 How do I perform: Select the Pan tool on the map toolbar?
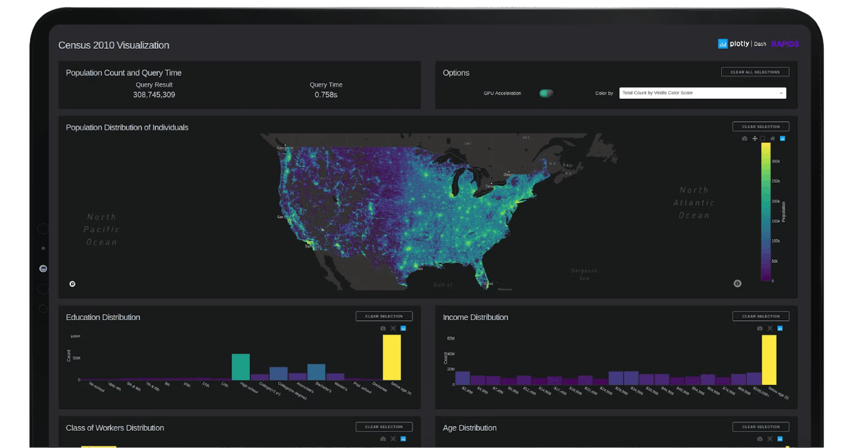click(x=755, y=139)
